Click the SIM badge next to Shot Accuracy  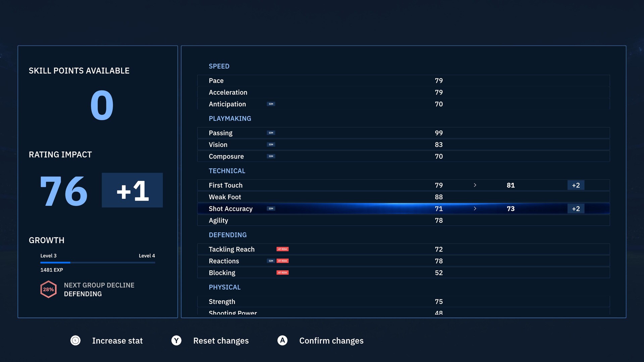pyautogui.click(x=271, y=208)
